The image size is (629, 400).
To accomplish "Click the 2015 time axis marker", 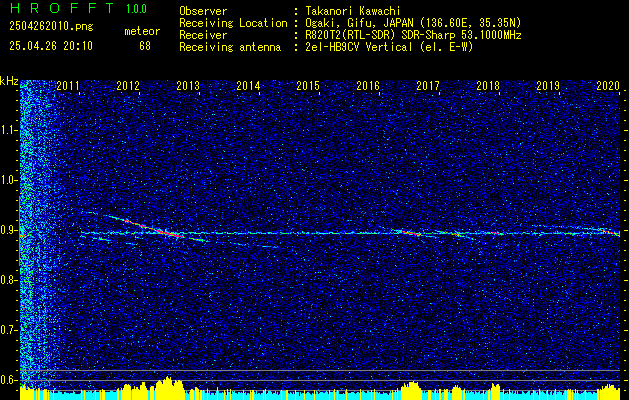I will click(308, 86).
